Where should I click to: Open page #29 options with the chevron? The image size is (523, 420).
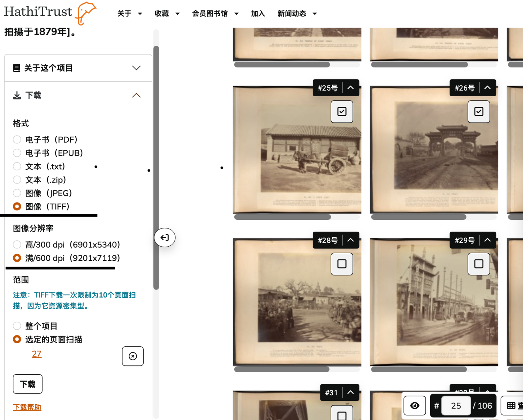click(x=487, y=240)
